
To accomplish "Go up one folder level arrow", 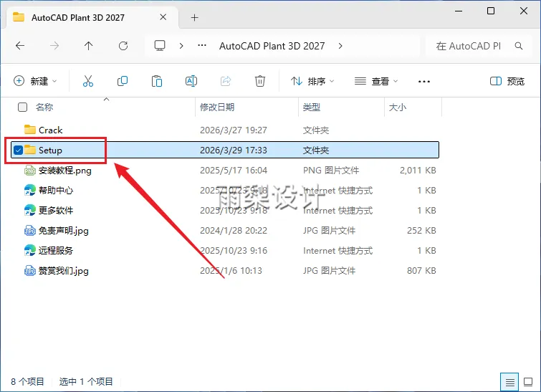I will [89, 46].
